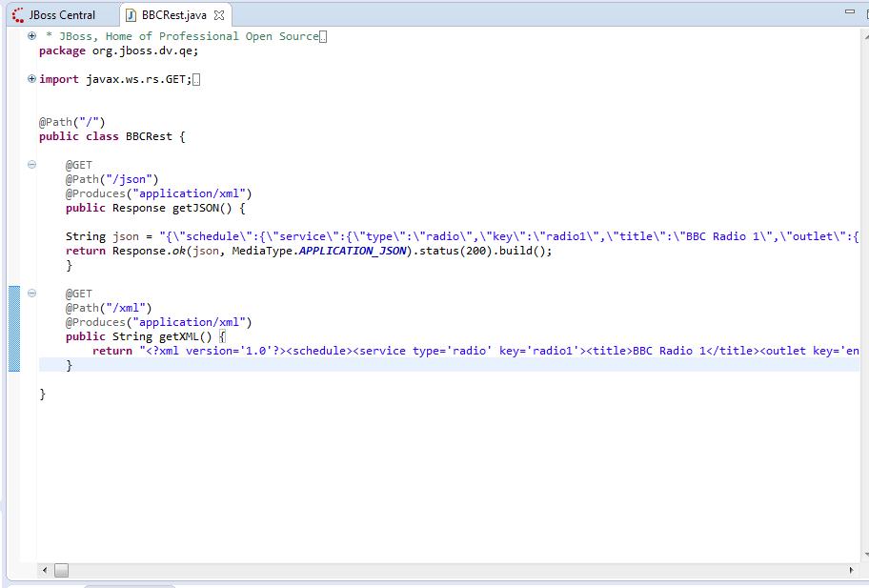Click the vertical scrollbar up arrow

point(866,36)
